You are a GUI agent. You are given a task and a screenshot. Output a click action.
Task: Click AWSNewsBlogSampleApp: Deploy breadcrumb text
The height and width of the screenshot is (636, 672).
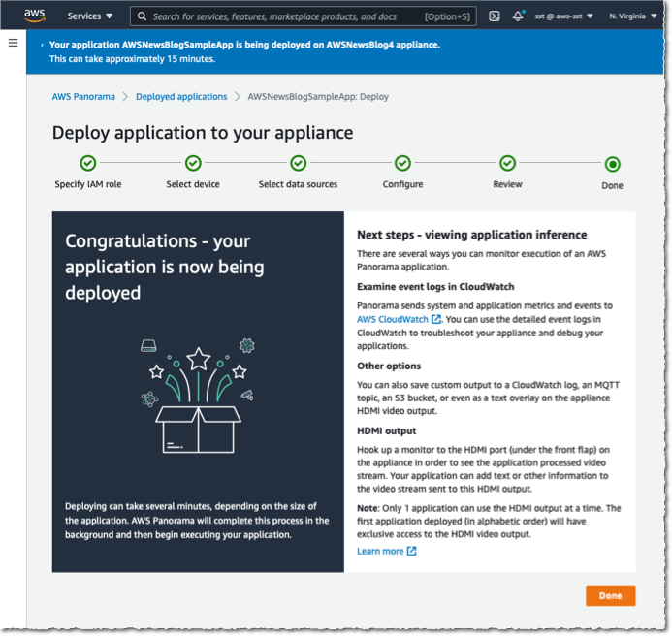point(318,96)
